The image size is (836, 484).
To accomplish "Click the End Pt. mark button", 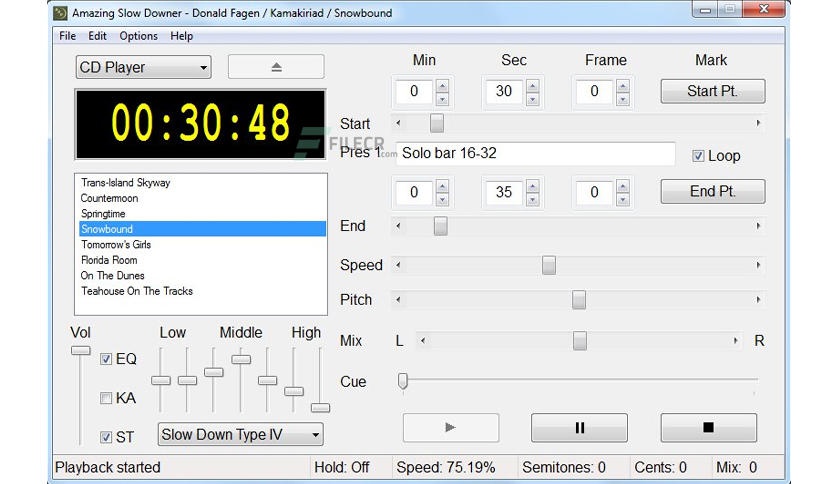I will pos(713,191).
